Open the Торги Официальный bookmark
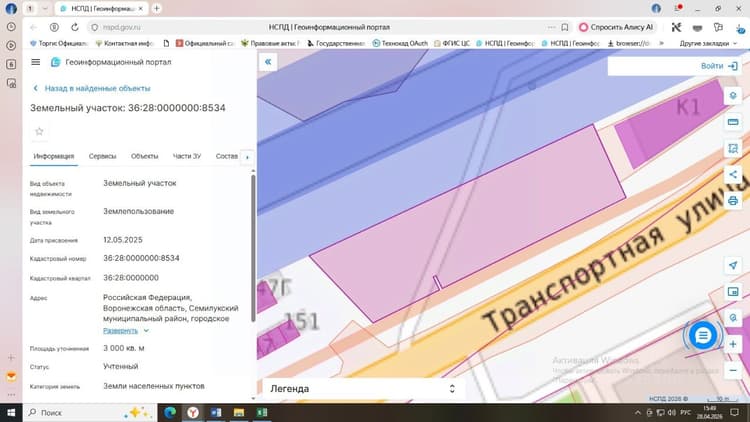The image size is (750, 422). 59,43
